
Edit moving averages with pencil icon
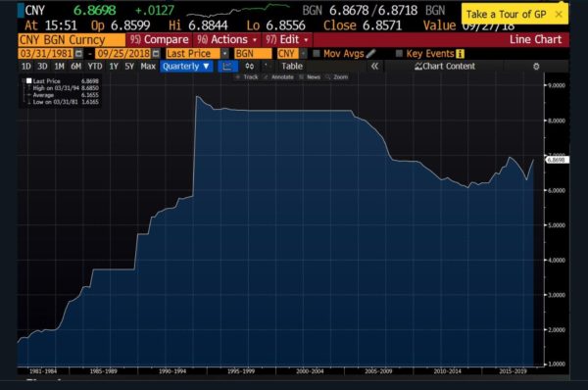tap(370, 54)
